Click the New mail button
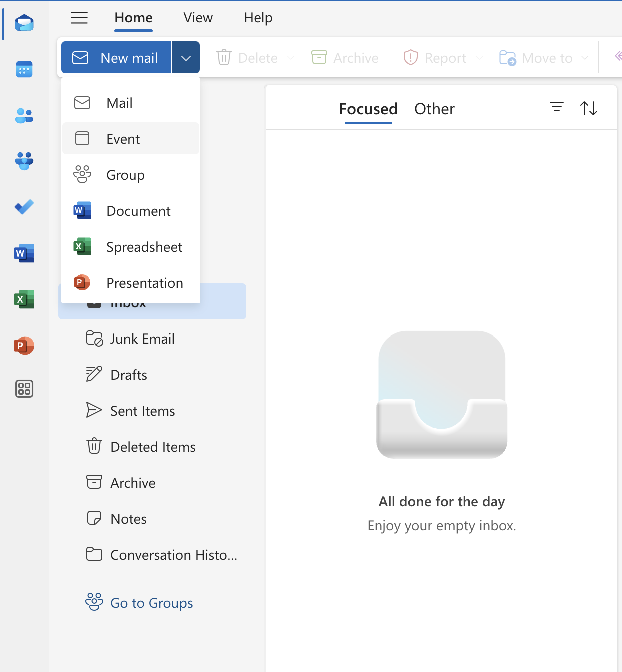The image size is (622, 672). [116, 58]
